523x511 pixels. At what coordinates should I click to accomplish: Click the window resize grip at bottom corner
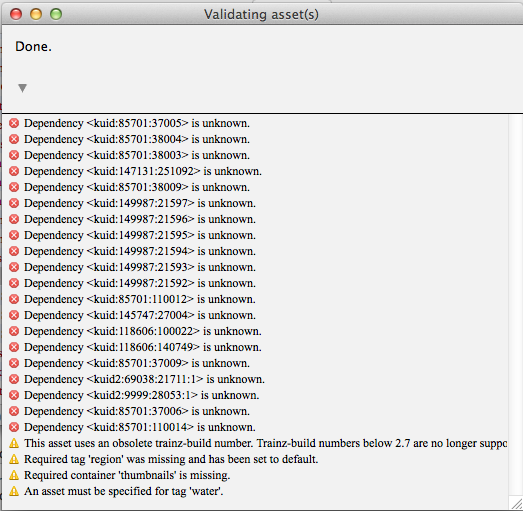click(516, 503)
